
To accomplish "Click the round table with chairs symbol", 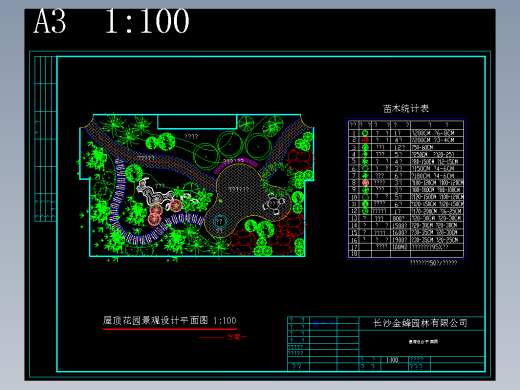I will (x=274, y=205).
